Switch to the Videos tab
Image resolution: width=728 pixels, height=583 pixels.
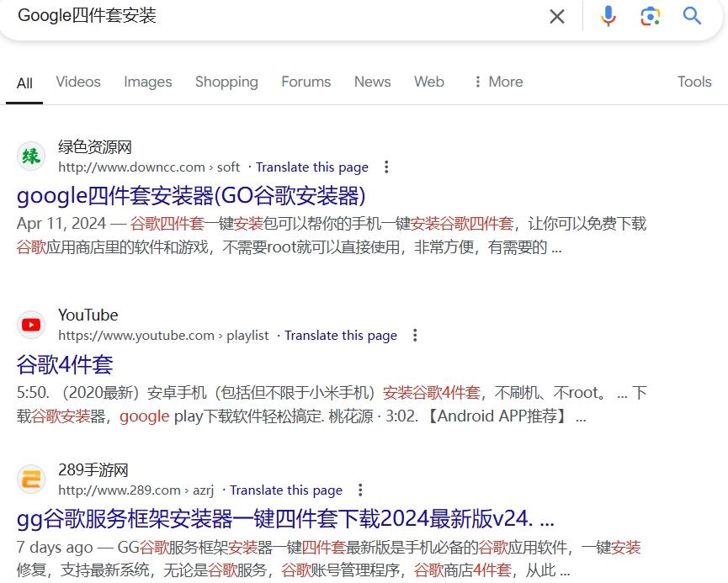78,82
